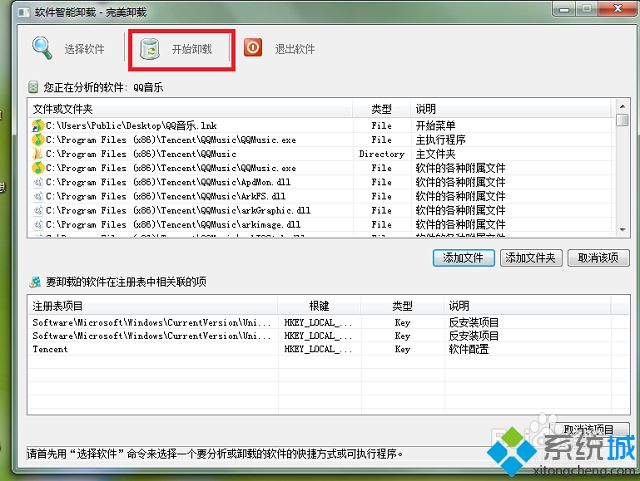The width and height of the screenshot is (640, 481).
Task: Click the 主执行程序 description cell
Action: (x=440, y=140)
